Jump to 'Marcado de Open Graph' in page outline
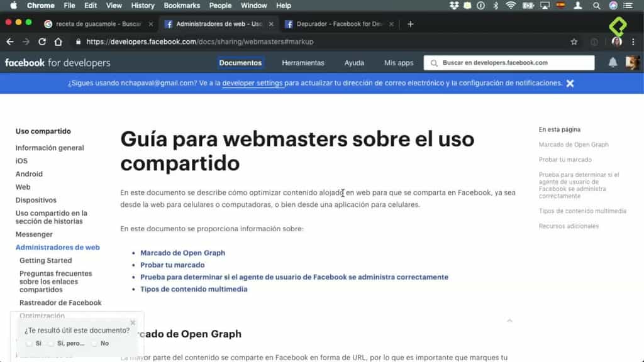 (574, 145)
